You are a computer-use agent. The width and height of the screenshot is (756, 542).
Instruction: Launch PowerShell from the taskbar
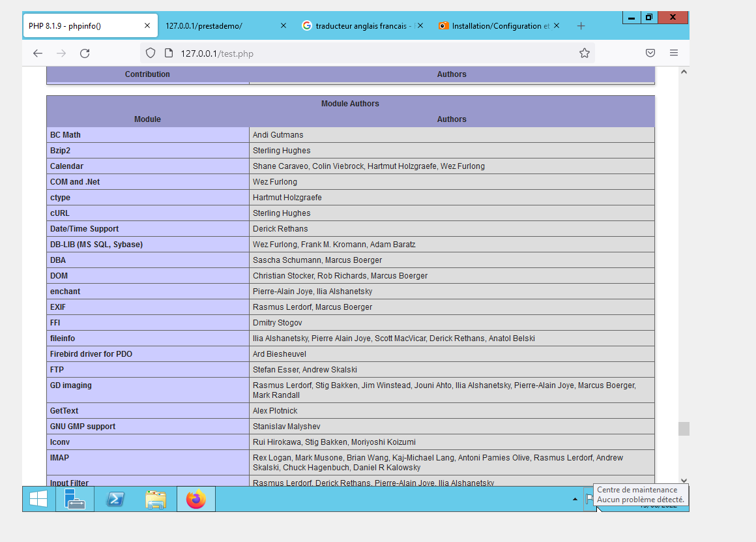(x=116, y=499)
